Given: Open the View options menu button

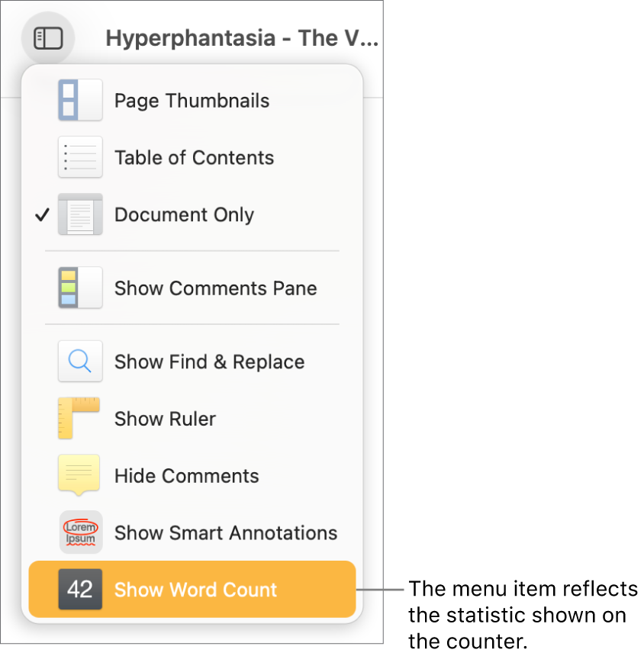Looking at the screenshot, I should (47, 37).
